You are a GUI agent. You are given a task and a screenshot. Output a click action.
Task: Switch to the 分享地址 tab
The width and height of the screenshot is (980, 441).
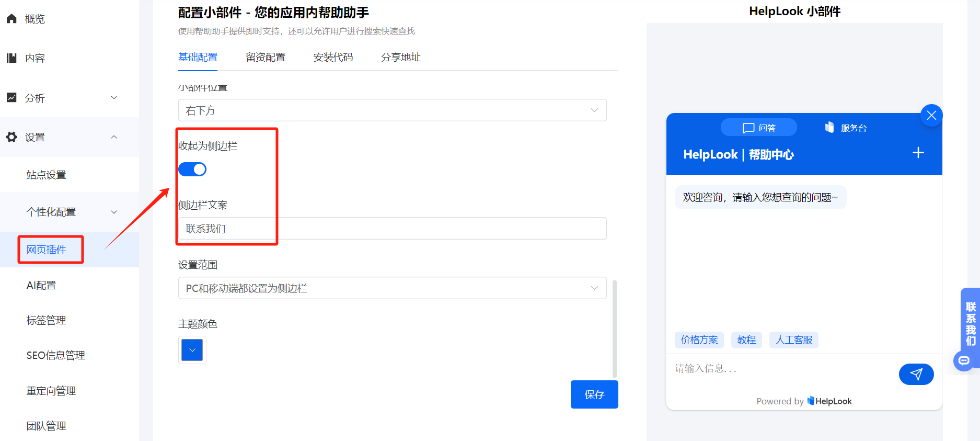pyautogui.click(x=401, y=58)
